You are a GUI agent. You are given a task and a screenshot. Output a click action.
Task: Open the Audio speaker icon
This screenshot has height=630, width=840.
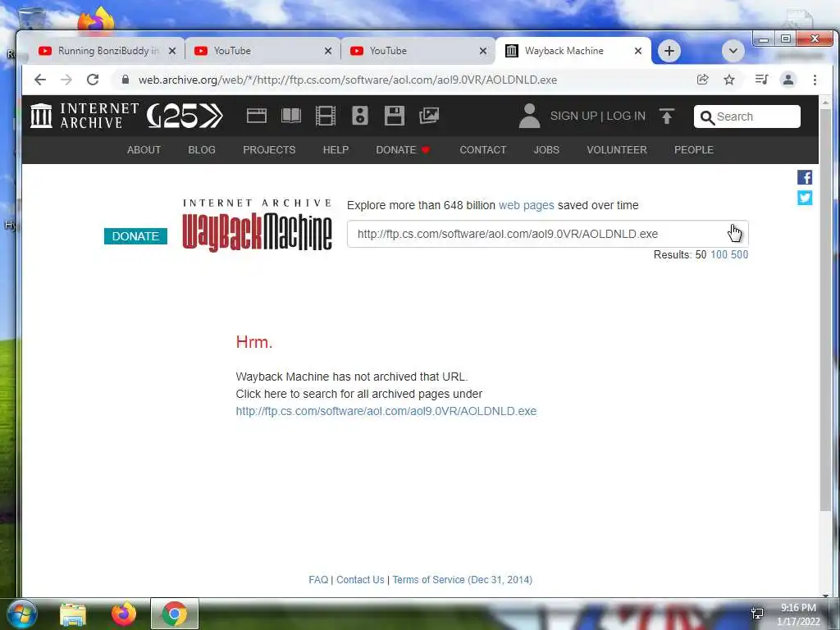(360, 116)
